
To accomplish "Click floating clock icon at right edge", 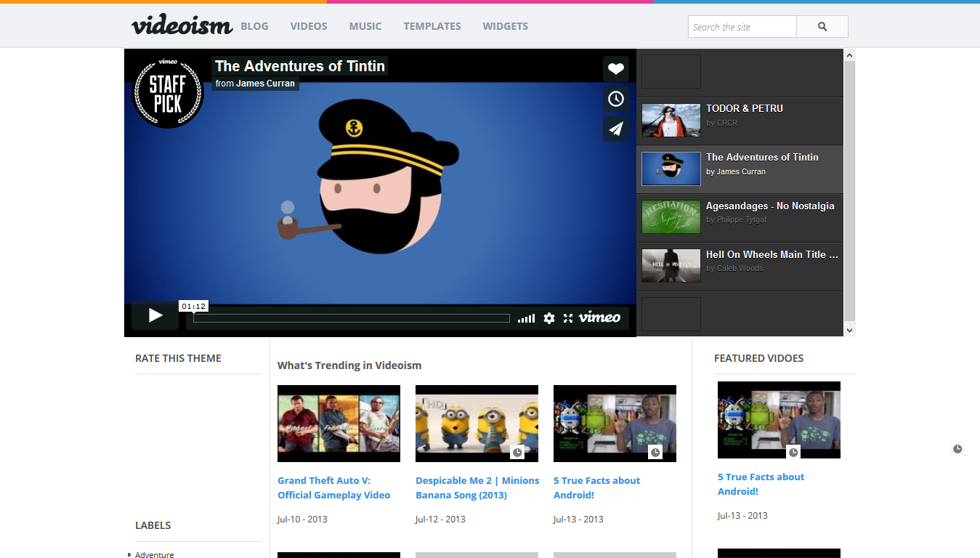I will tap(957, 449).
